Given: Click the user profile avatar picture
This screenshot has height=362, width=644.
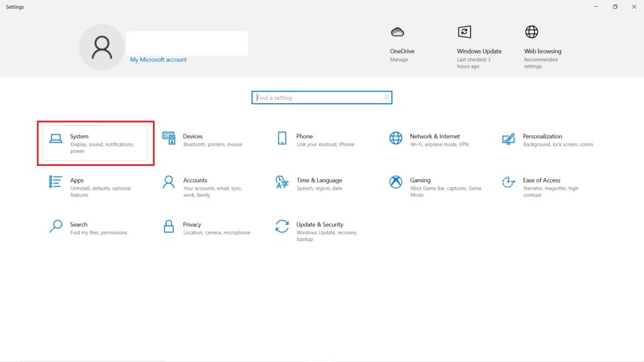Looking at the screenshot, I should pos(102,47).
